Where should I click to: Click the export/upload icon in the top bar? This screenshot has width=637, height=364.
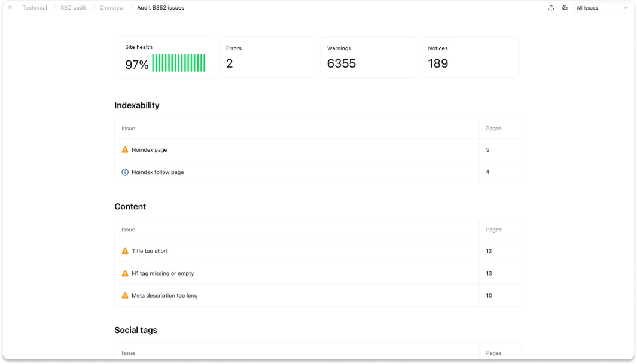(x=551, y=7)
